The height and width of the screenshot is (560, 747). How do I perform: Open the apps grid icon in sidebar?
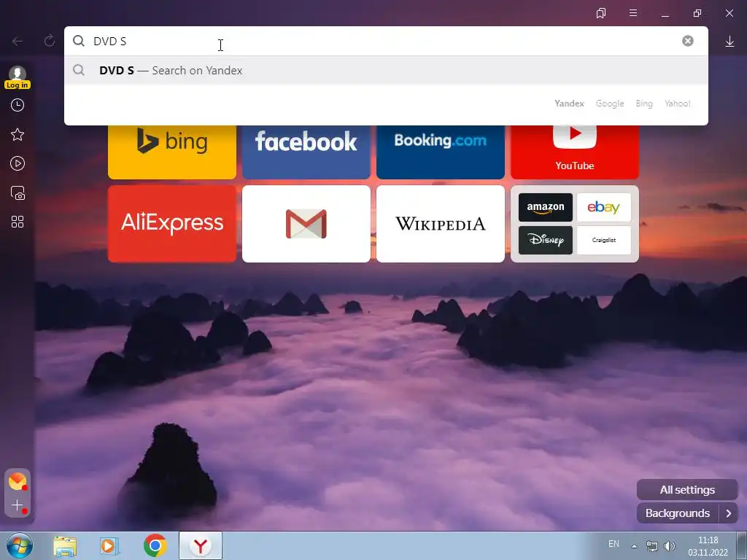[x=18, y=222]
